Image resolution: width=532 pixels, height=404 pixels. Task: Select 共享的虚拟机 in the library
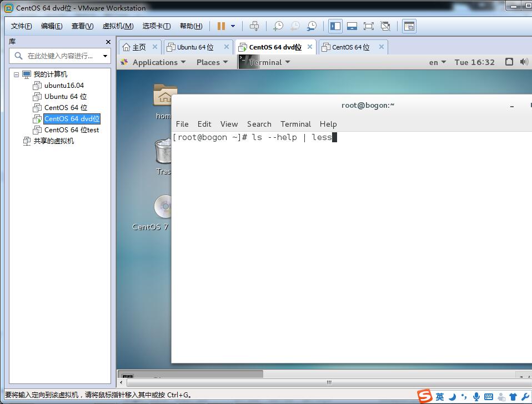[x=54, y=141]
